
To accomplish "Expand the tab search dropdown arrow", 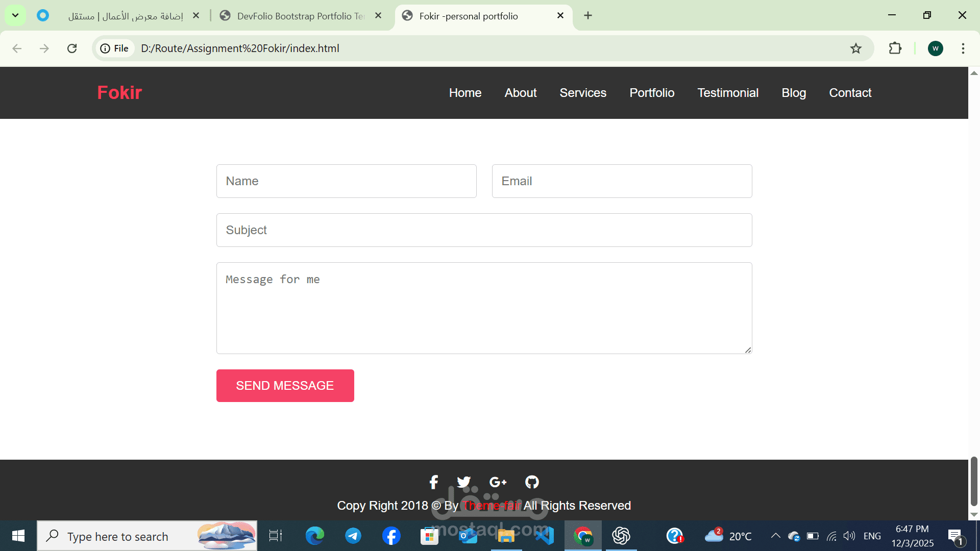I will [x=15, y=15].
